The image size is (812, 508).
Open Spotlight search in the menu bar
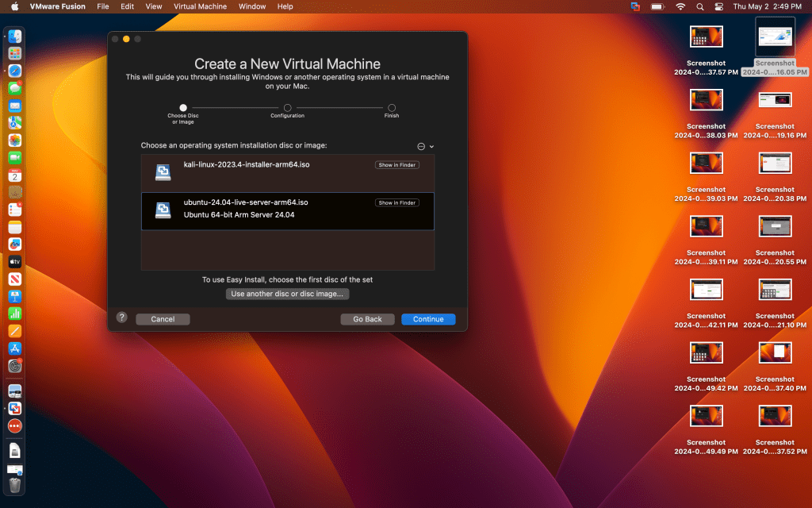700,6
